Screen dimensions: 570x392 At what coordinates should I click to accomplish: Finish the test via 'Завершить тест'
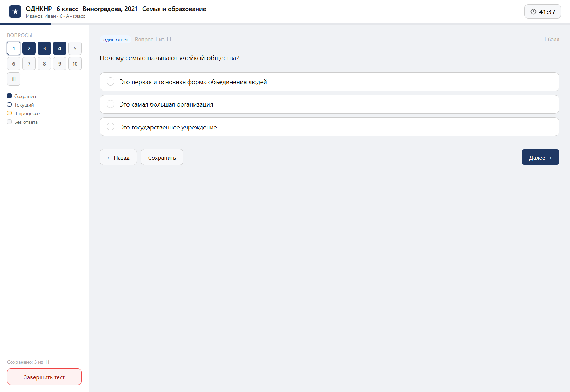pos(44,377)
